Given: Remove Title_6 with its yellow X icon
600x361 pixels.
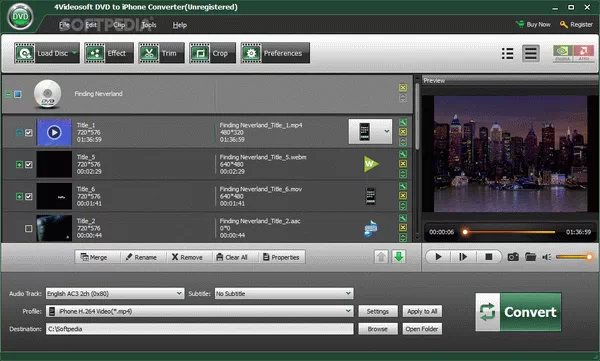Looking at the screenshot, I should pyautogui.click(x=403, y=195).
